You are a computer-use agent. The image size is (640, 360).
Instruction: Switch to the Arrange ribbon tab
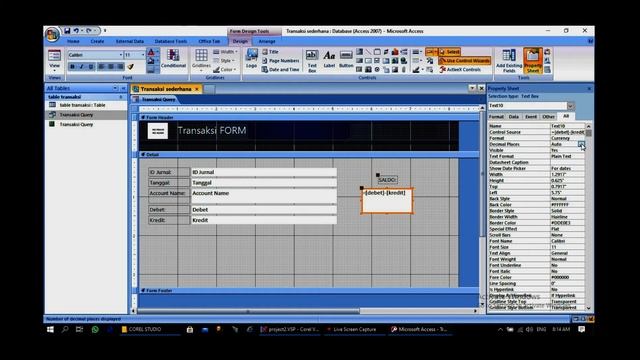[267, 41]
